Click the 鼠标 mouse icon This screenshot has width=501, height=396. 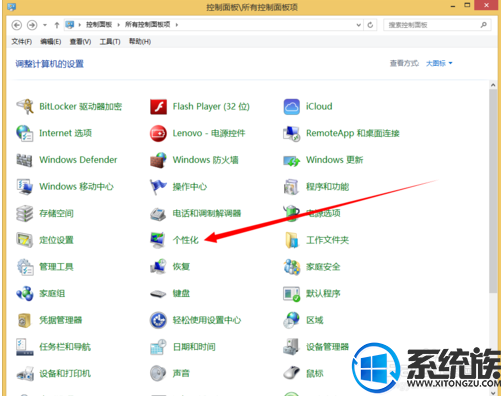pos(292,373)
